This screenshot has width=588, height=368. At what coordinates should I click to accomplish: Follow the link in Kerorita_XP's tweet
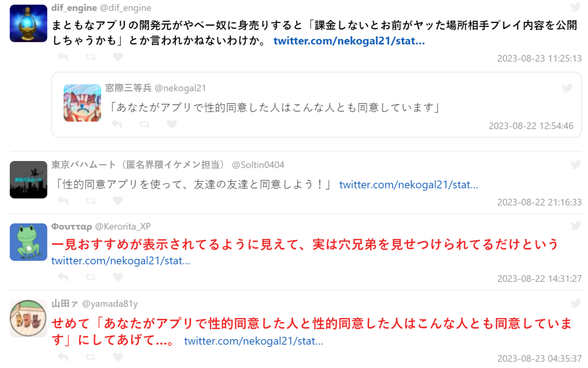pyautogui.click(x=121, y=261)
